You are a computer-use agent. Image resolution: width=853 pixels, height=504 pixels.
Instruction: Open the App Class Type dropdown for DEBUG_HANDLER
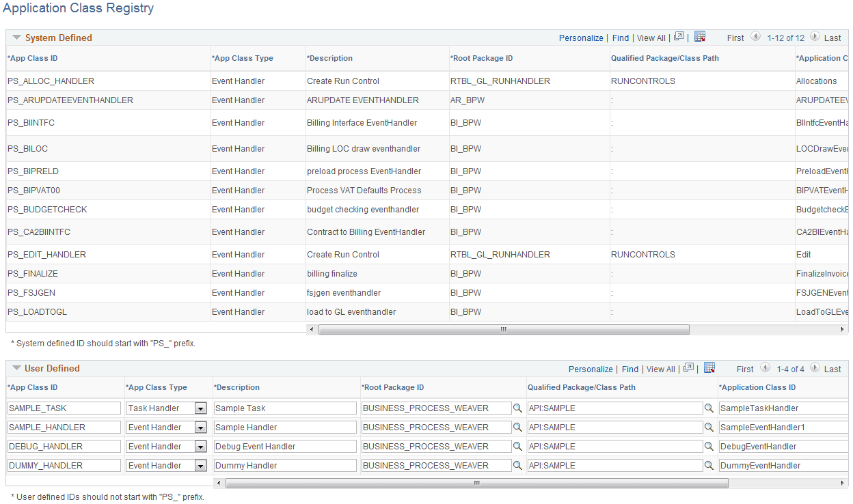[x=200, y=446]
